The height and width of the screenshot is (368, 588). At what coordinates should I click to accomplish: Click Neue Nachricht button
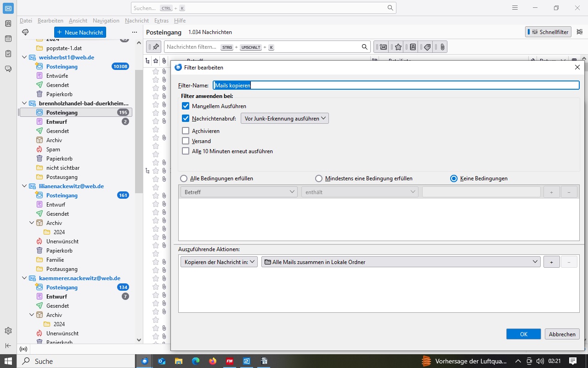[x=80, y=32]
